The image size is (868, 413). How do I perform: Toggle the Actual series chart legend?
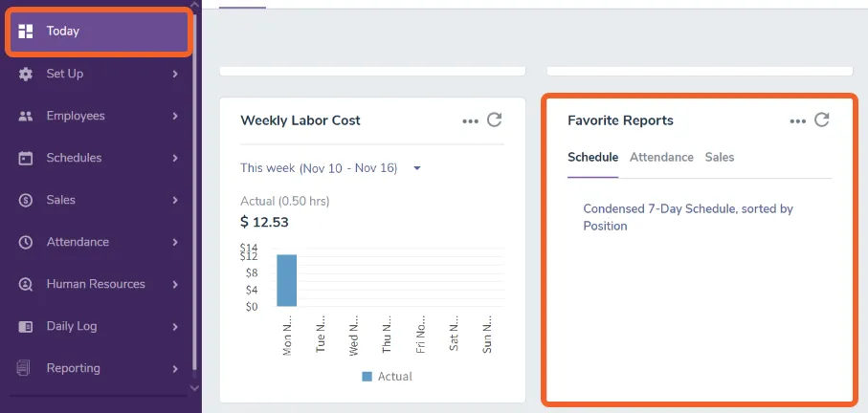[x=387, y=377]
